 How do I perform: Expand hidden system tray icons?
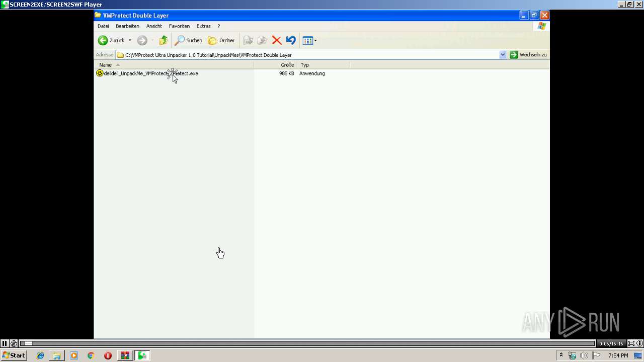tap(561, 355)
